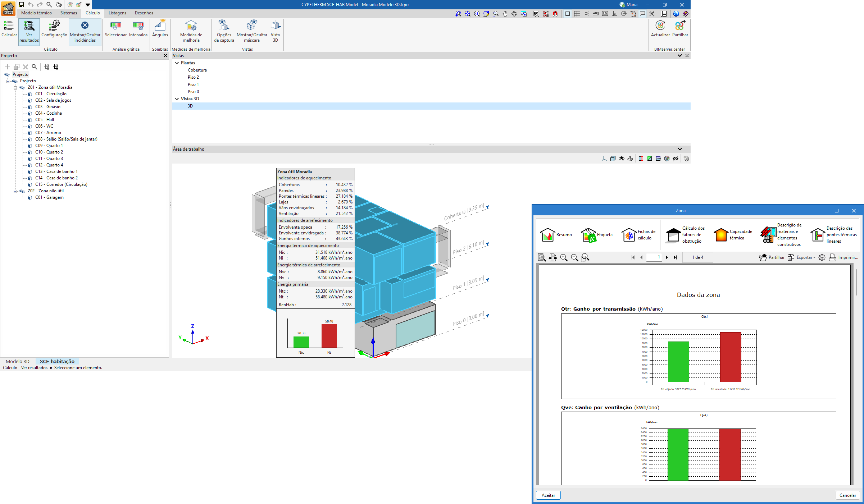Screen dimensions: 864x504
Task: Collapse the Plantas tree group
Action: click(x=177, y=63)
